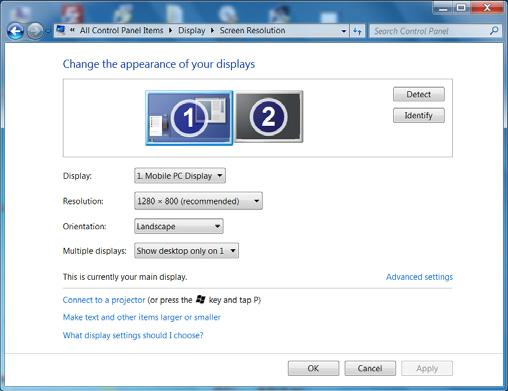Open the Display dropdown
The width and height of the screenshot is (508, 391).
pos(180,176)
